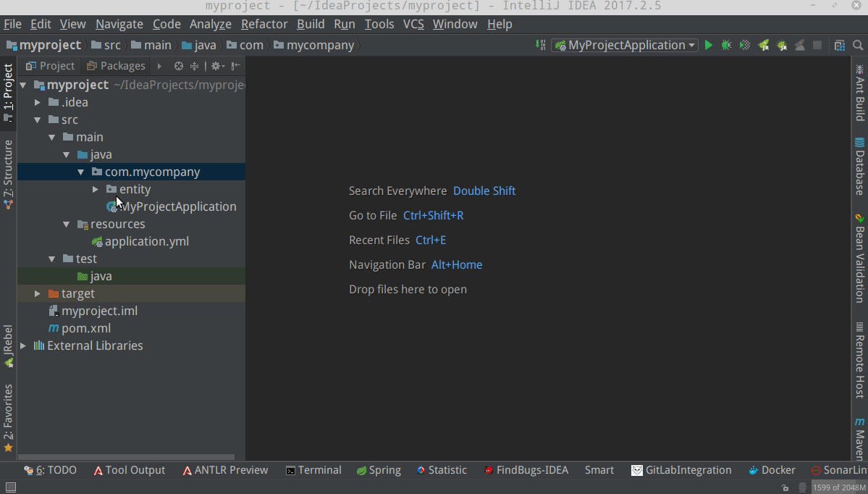
Task: Hide the Project tool window panel
Action: click(236, 66)
